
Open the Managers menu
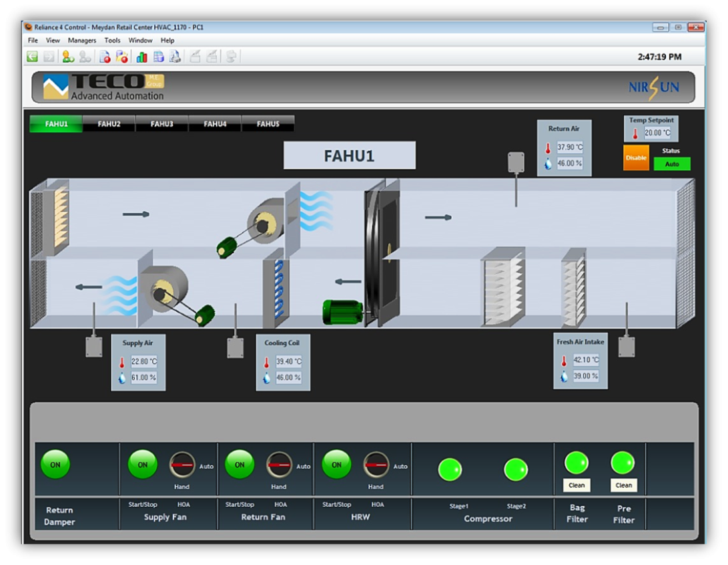81,40
